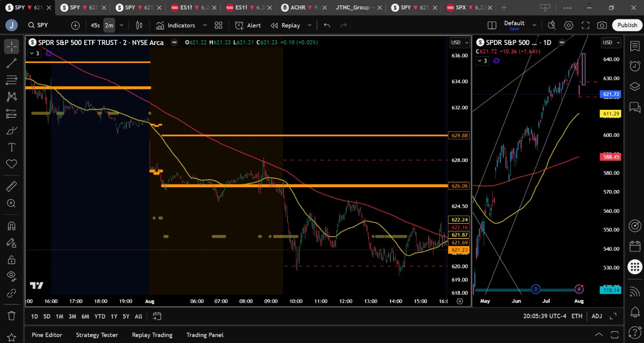Open the Strategy Tester tab
The width and height of the screenshot is (644, 343).
click(97, 335)
